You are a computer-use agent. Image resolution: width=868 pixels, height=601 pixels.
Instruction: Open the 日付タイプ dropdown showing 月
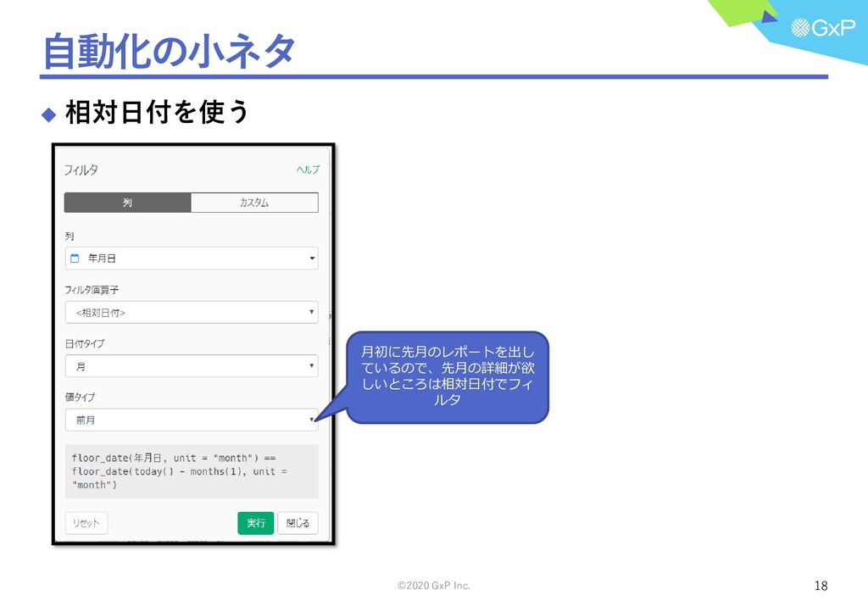pos(192,366)
